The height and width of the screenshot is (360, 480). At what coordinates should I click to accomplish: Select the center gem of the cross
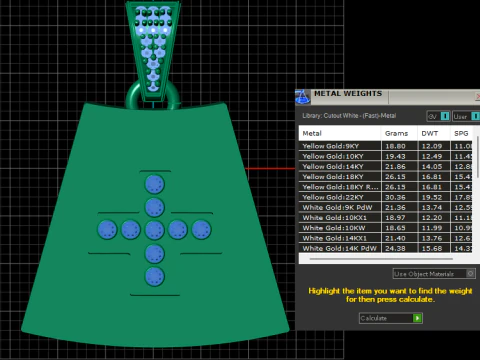[155, 230]
